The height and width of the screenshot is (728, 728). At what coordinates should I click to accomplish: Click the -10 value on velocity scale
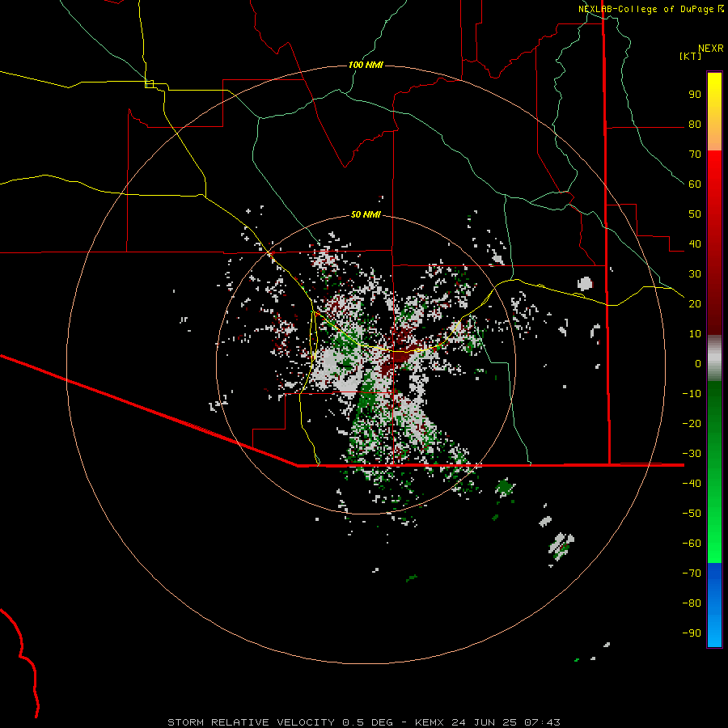(692, 394)
